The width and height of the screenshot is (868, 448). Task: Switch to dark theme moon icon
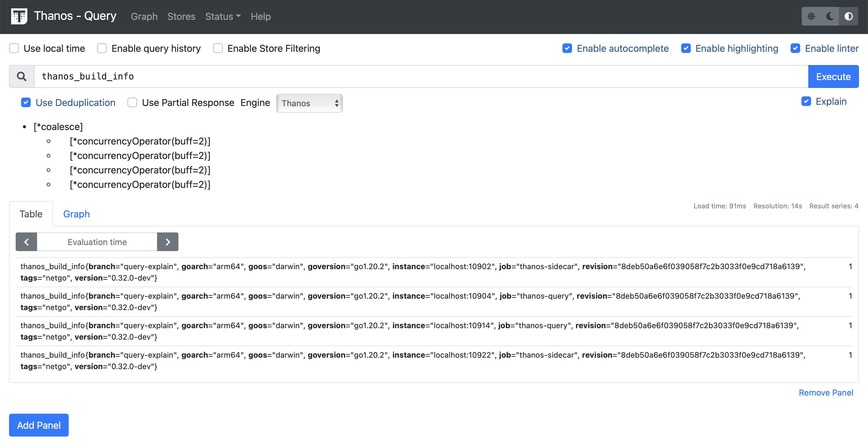(x=830, y=16)
